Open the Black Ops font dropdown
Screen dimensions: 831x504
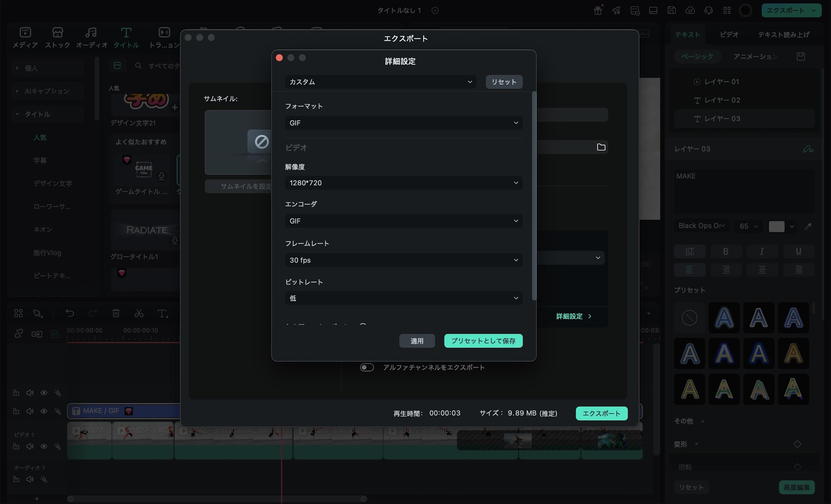coord(701,226)
